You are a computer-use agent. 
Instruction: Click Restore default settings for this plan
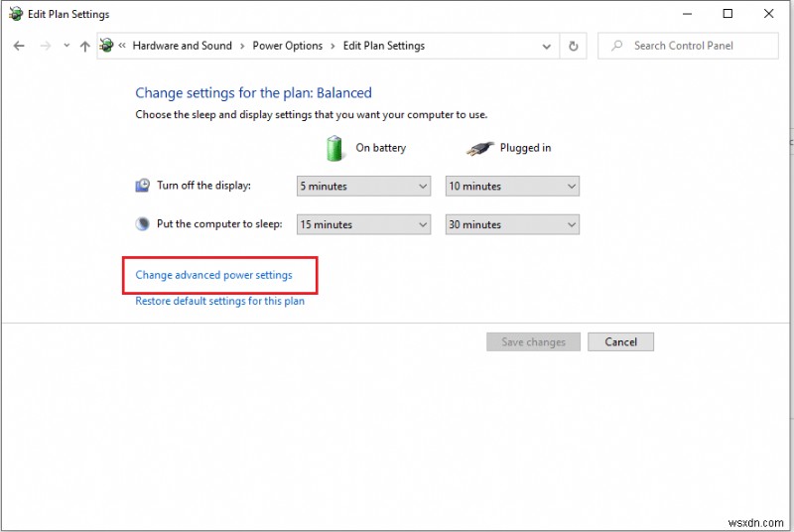219,301
